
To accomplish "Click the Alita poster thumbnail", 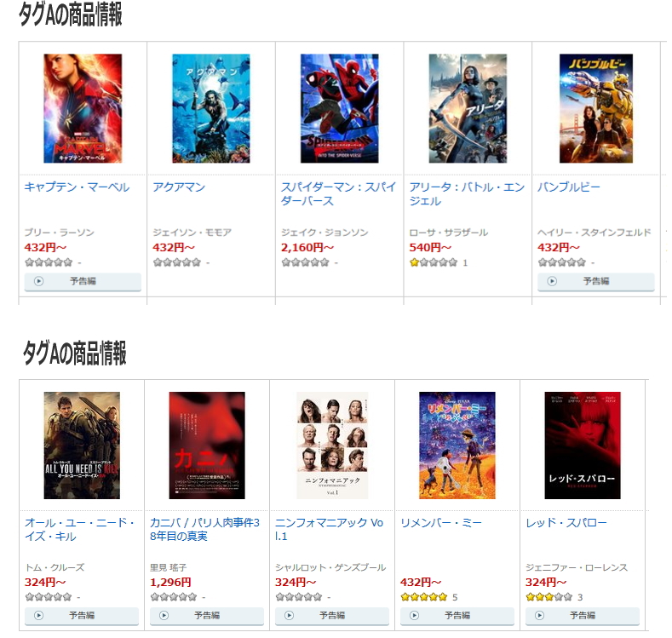I will click(468, 108).
